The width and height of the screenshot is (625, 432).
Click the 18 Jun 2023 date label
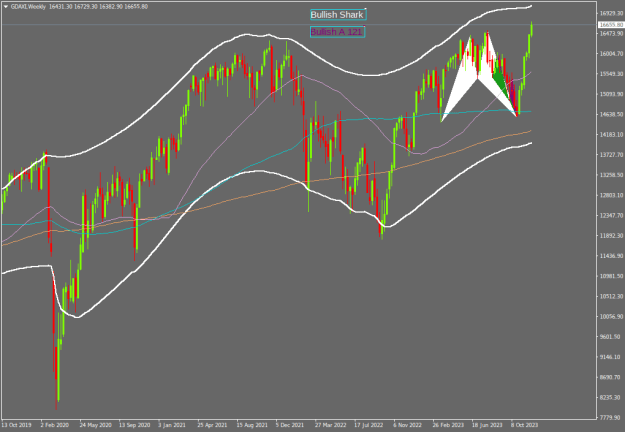pyautogui.click(x=487, y=425)
